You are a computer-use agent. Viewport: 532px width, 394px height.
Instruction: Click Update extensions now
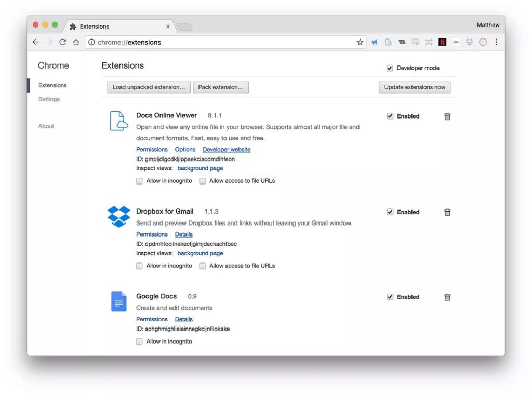pos(414,87)
